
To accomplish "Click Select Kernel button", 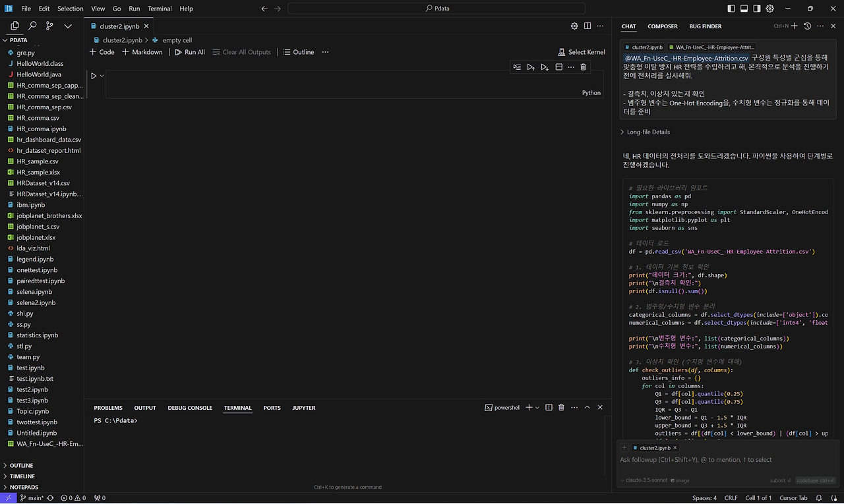I will coord(582,52).
